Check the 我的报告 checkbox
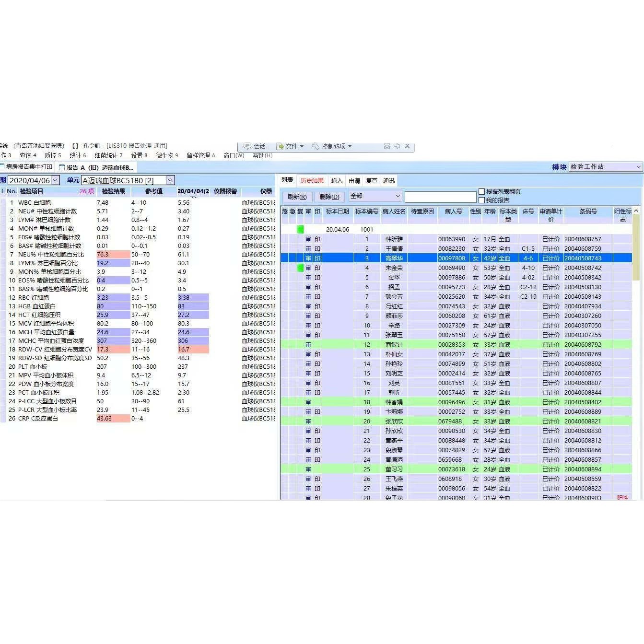This screenshot has width=644, height=644. click(481, 200)
